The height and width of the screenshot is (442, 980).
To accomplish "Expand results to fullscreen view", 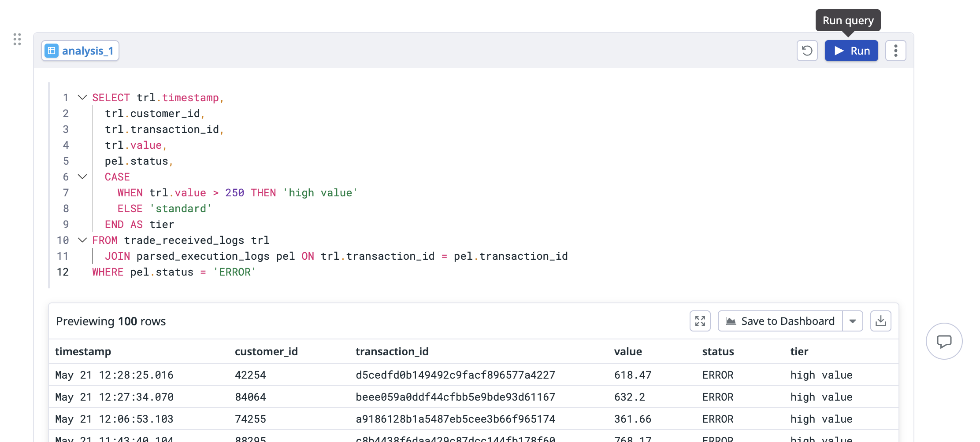I will tap(700, 321).
